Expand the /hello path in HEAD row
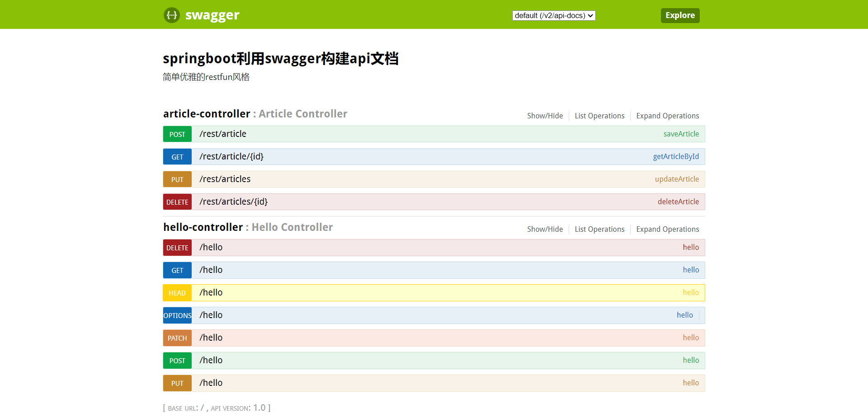 pos(211,292)
